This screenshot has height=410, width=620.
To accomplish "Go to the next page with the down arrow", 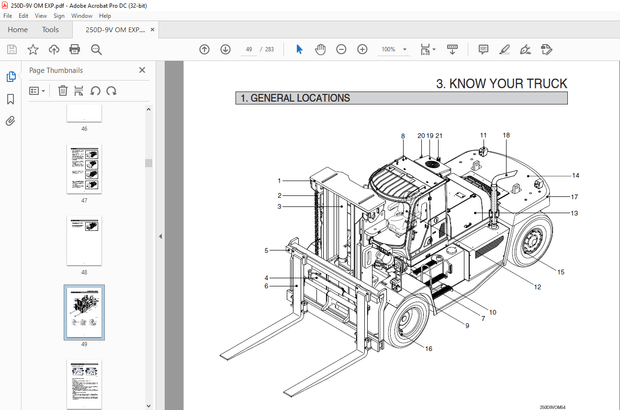I will point(225,49).
